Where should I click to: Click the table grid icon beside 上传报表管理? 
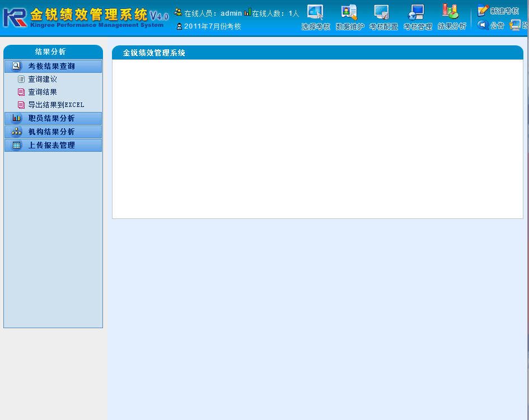point(16,145)
